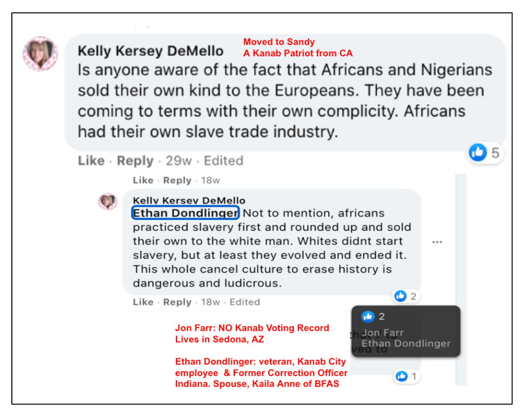
Task: Click the 18w timestamp under the cancel culture reply
Action: (211, 302)
